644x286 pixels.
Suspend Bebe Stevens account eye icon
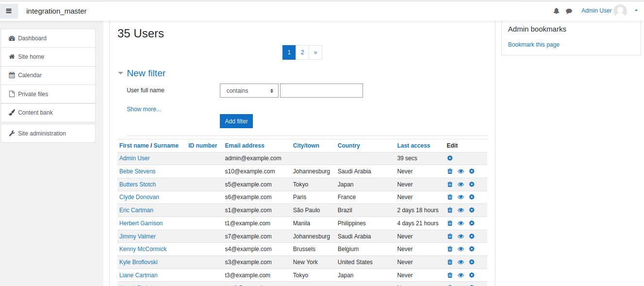pos(461,171)
